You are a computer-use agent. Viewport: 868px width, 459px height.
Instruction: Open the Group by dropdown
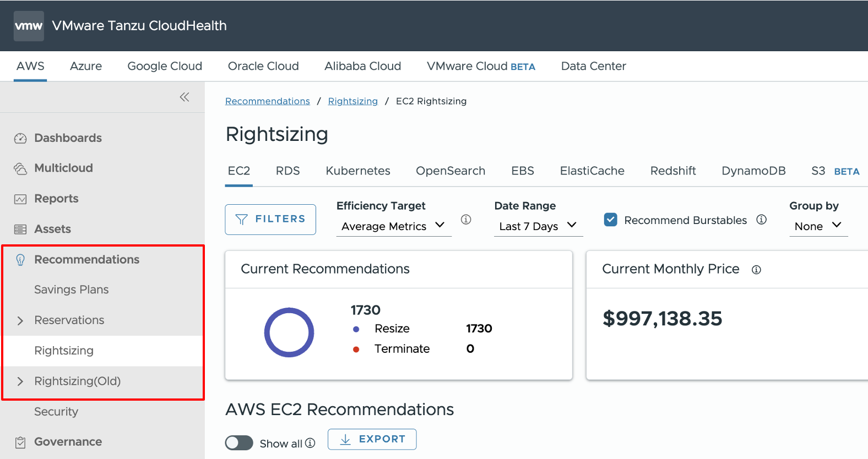pos(818,226)
